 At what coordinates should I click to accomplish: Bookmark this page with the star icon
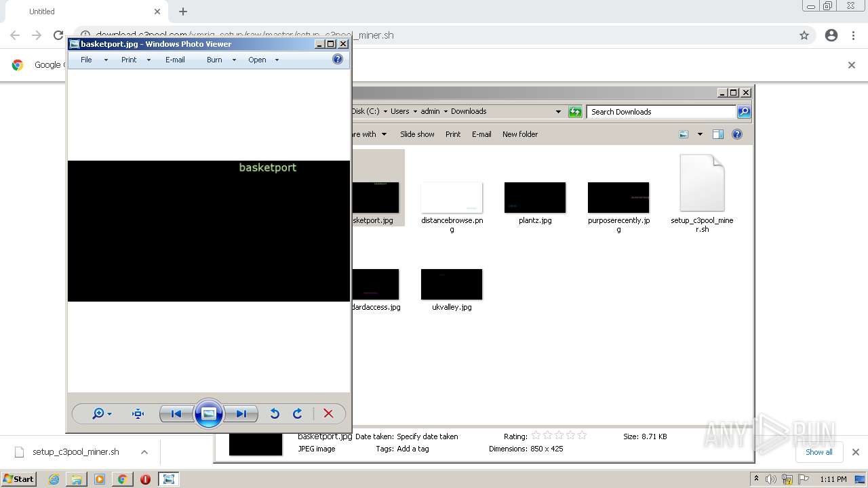(x=804, y=35)
